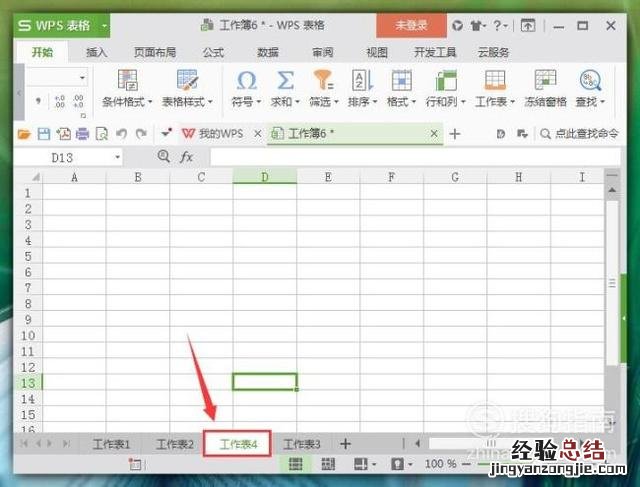Expand 条件格式 dropdown arrow
The height and width of the screenshot is (487, 640).
click(150, 102)
